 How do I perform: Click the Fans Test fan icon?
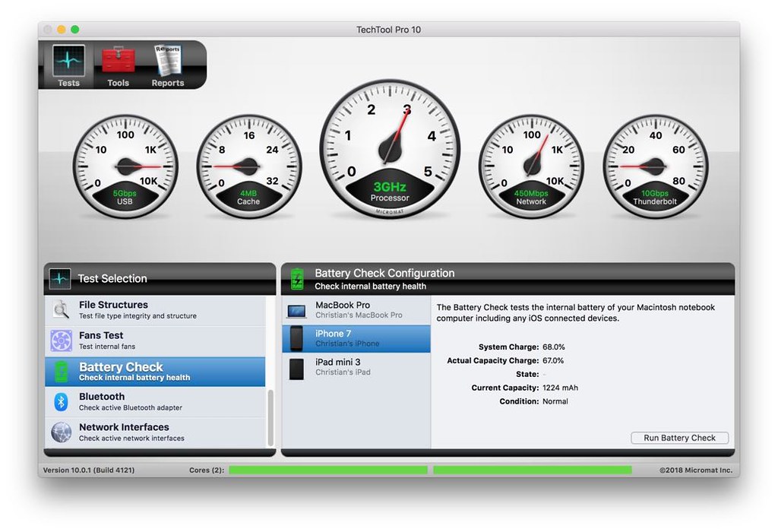[x=61, y=340]
